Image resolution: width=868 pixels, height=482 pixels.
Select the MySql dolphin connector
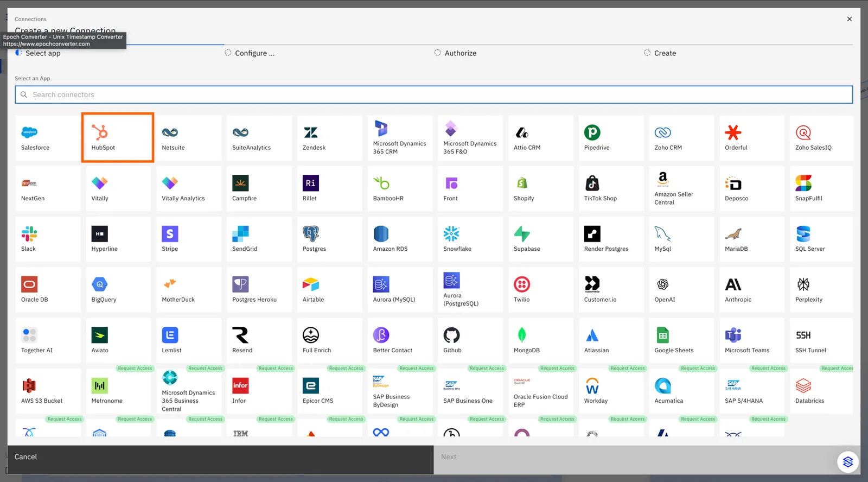[681, 239]
